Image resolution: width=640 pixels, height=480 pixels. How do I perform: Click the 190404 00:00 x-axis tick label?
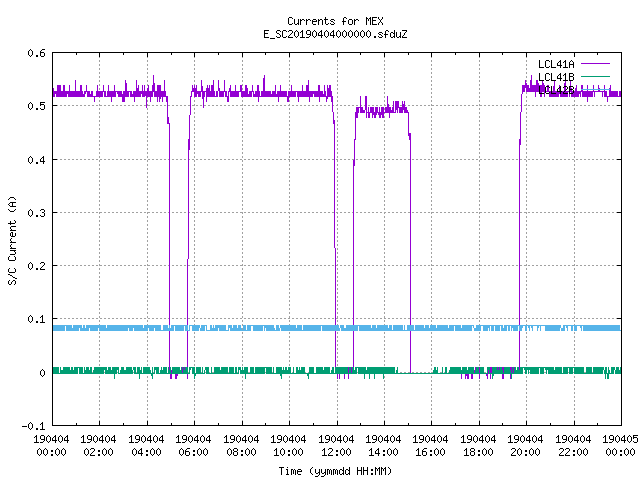51,446
